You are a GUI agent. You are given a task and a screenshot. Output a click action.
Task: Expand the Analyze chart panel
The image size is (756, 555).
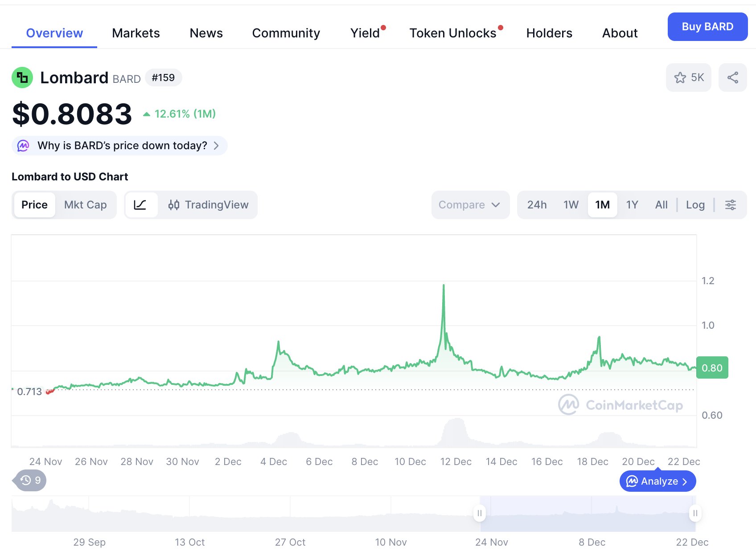(657, 481)
